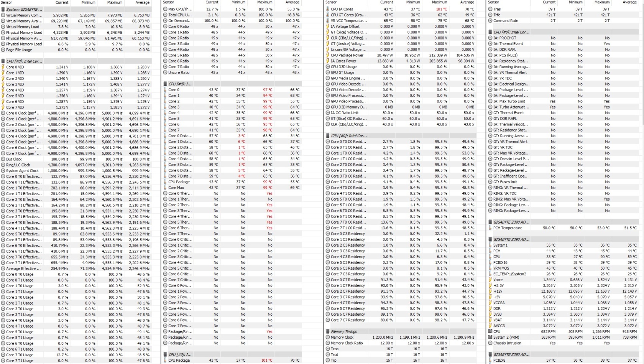Viewport: 644px width, 364px height.
Task: Collapse the System: GIGABYTE sensor group
Action: tap(3, 9)
